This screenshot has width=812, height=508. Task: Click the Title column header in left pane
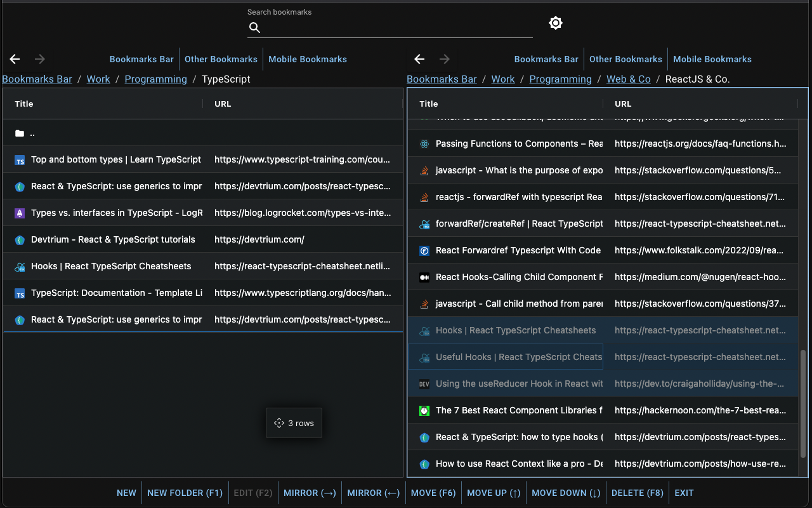click(x=103, y=104)
